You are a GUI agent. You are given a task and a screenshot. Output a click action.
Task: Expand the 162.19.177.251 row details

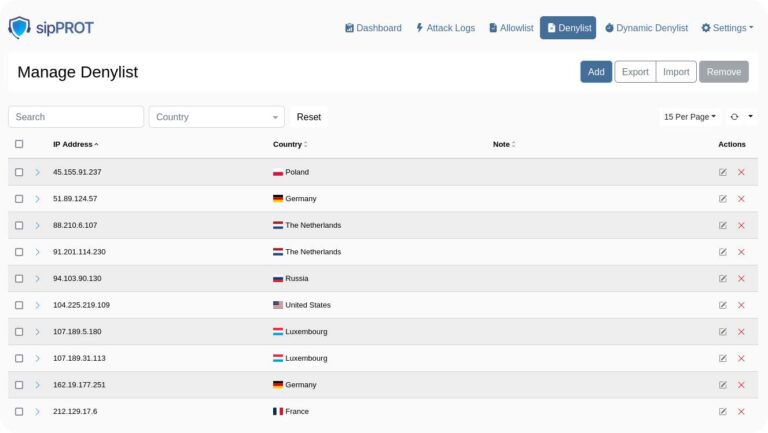(37, 385)
